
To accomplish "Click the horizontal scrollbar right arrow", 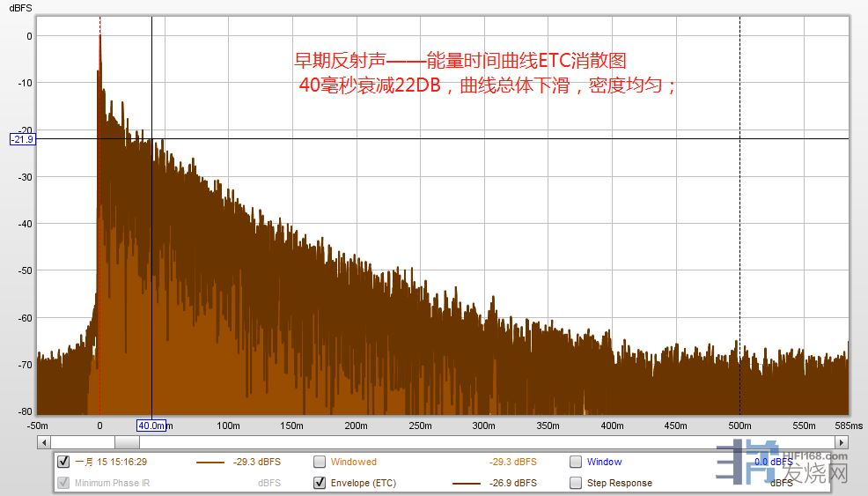I will coord(843,442).
